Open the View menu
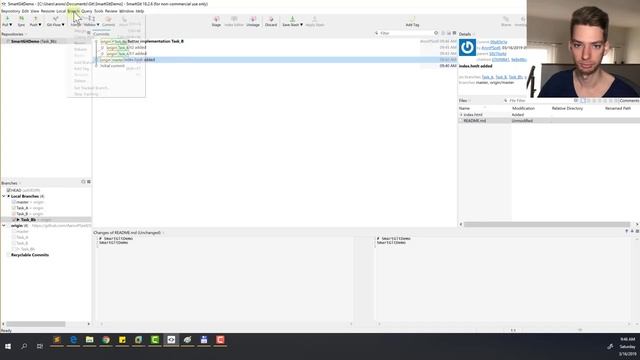Viewport: 640px width, 360px height. click(35, 11)
